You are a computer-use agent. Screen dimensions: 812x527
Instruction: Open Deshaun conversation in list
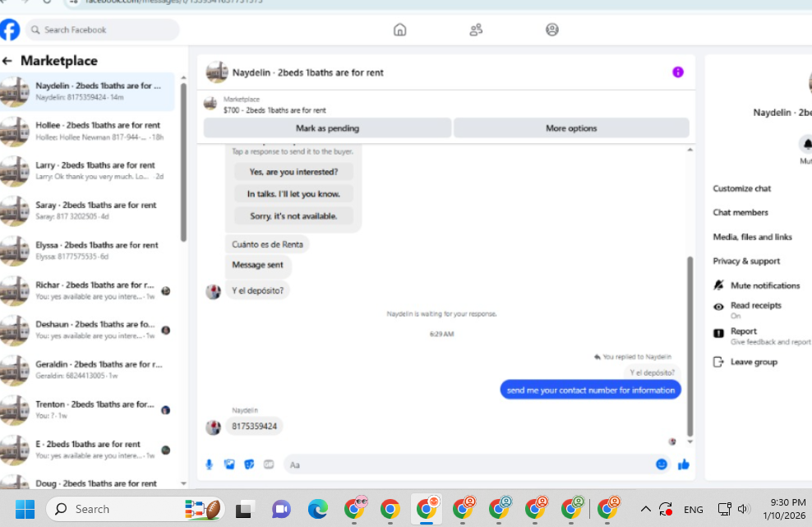[87, 330]
